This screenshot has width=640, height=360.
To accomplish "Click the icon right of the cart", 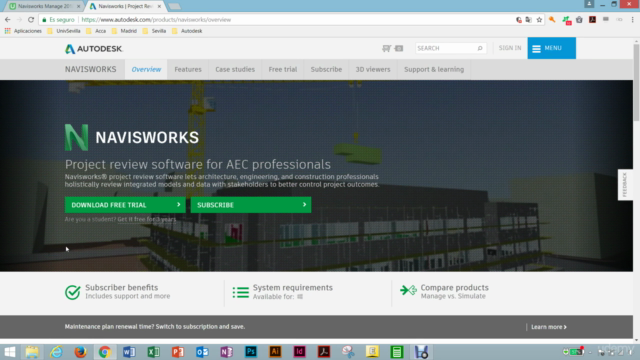I will (399, 48).
